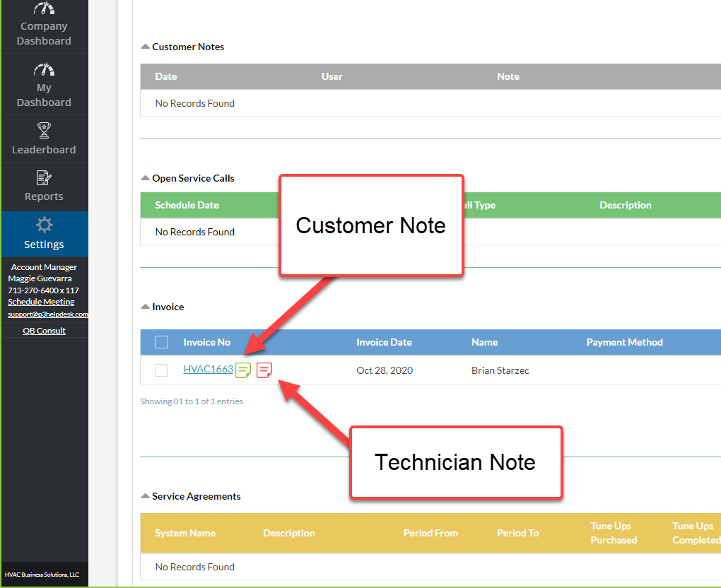Click the red technician note icon
This screenshot has height=588, width=721.
tap(264, 370)
